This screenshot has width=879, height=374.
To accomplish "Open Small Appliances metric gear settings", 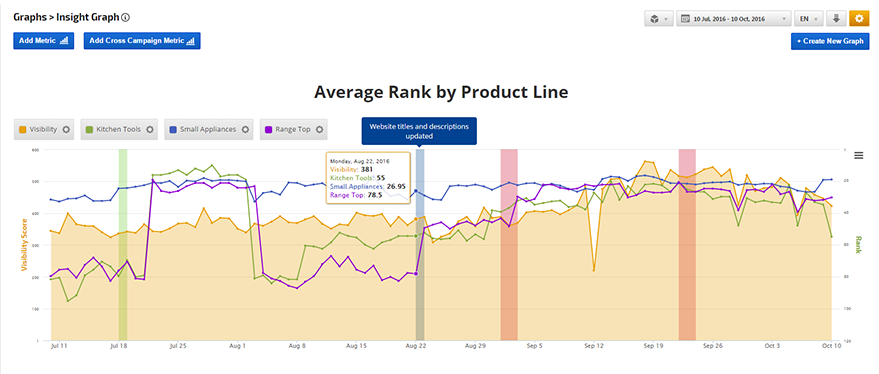I will 245,129.
